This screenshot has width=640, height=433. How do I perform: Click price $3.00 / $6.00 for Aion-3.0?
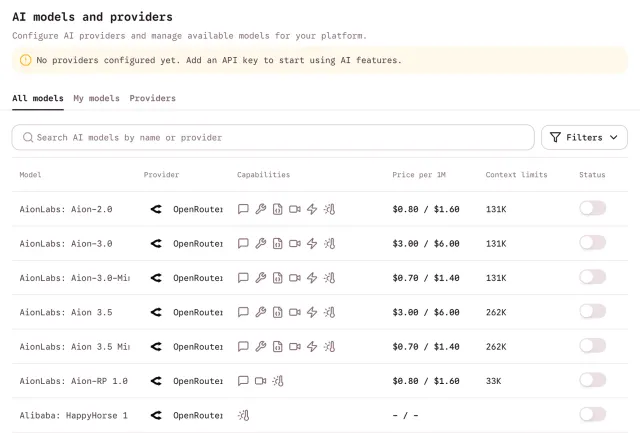pyautogui.click(x=426, y=244)
